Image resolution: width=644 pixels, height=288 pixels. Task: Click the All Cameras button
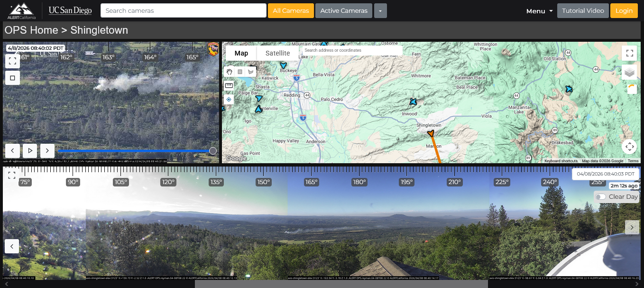pyautogui.click(x=291, y=11)
